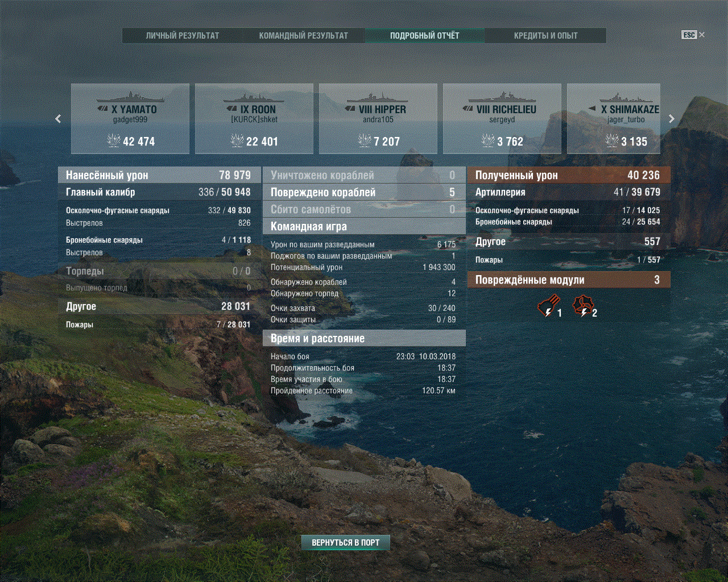Show next ships with right arrow

[672, 118]
